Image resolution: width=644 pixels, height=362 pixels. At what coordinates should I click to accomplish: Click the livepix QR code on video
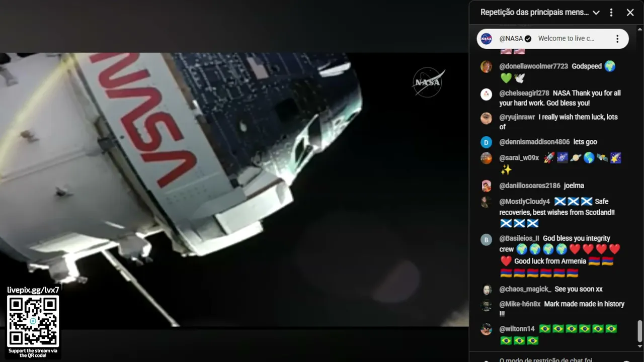(33, 321)
